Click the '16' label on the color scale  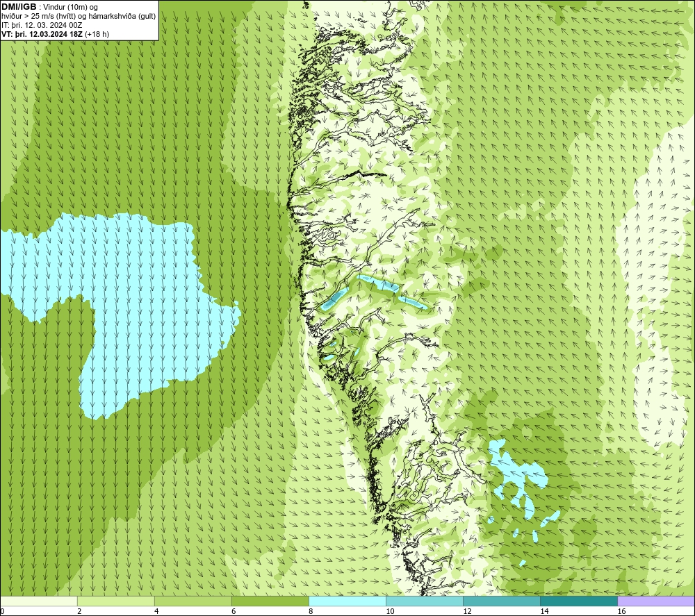621,612
